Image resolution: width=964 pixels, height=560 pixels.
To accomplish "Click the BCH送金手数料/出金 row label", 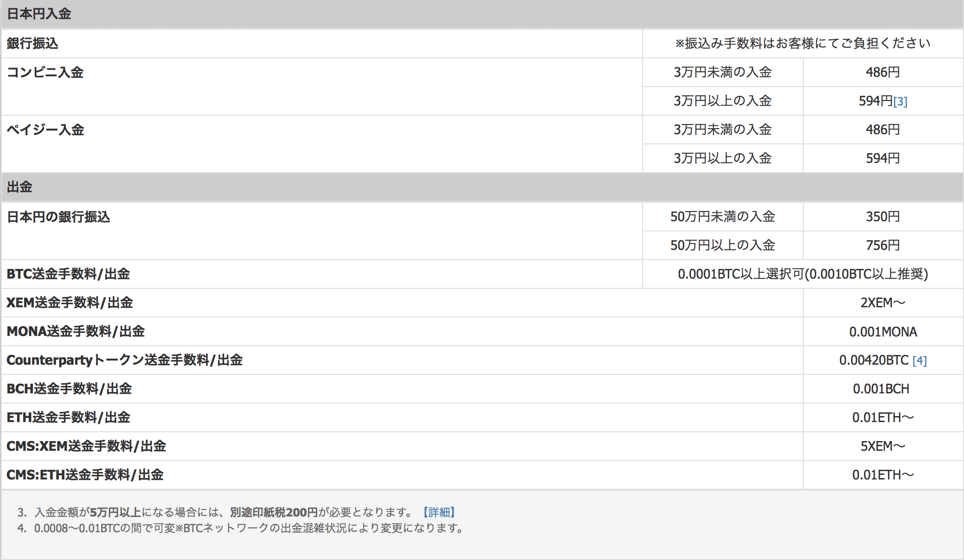I will pyautogui.click(x=69, y=389).
